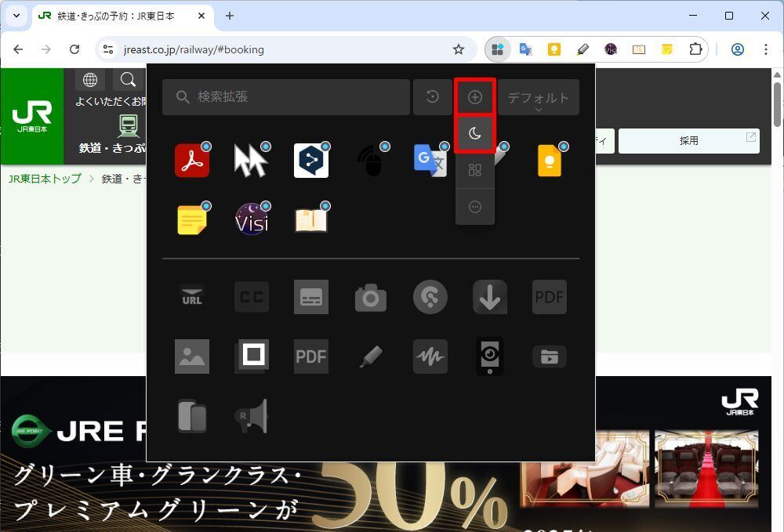Select the blue hexagon share extension
The height and width of the screenshot is (532, 784).
pyautogui.click(x=311, y=161)
